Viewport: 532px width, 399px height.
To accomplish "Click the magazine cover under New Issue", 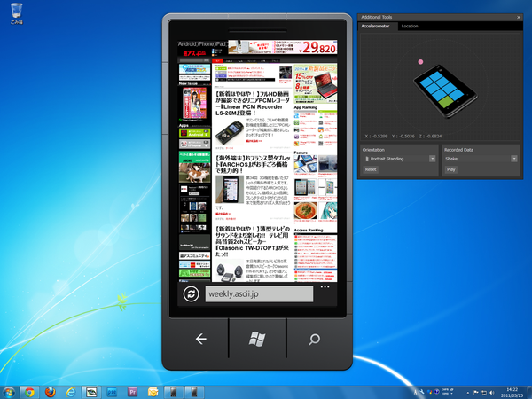I will (195, 103).
